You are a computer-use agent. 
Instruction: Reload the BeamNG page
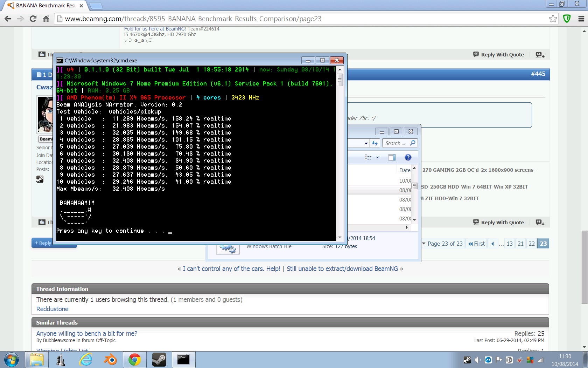pos(33,19)
